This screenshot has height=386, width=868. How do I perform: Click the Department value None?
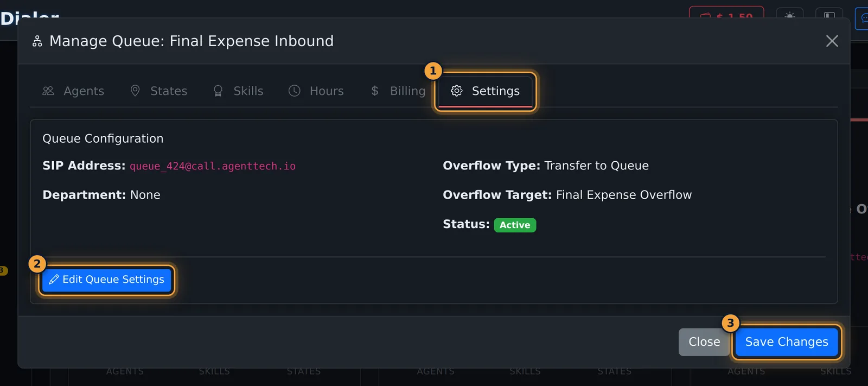coord(145,195)
